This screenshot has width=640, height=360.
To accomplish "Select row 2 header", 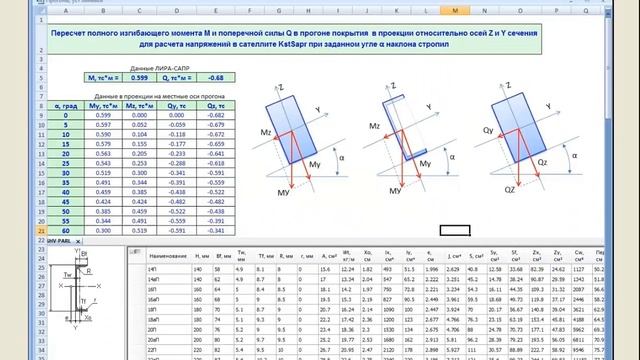I will point(41,39).
